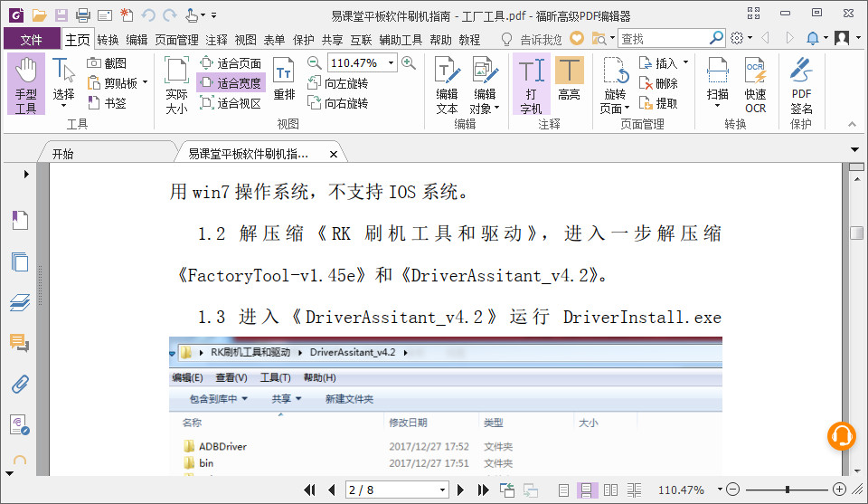Open the Bookmarks panel in sidebar
This screenshot has width=868, height=504.
tap(20, 220)
